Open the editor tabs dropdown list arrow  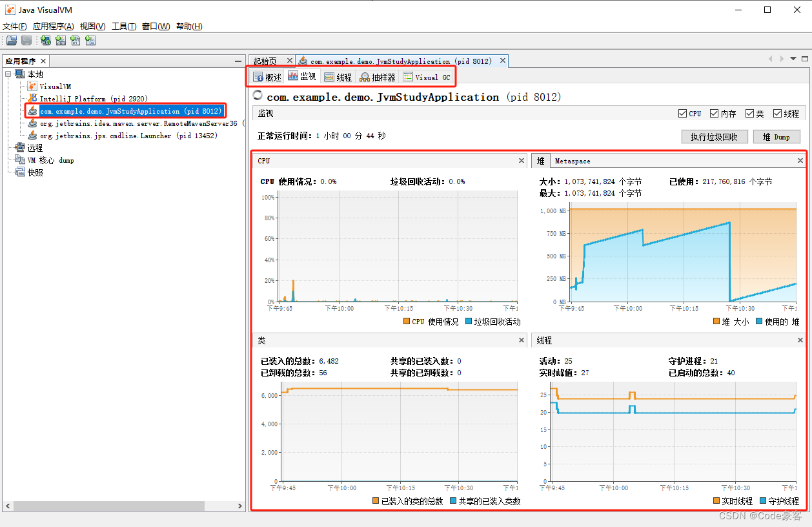tap(793, 59)
